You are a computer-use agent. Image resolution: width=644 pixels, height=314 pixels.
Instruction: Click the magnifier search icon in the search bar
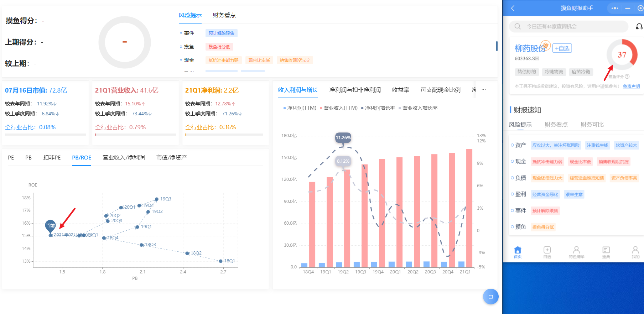(x=518, y=26)
